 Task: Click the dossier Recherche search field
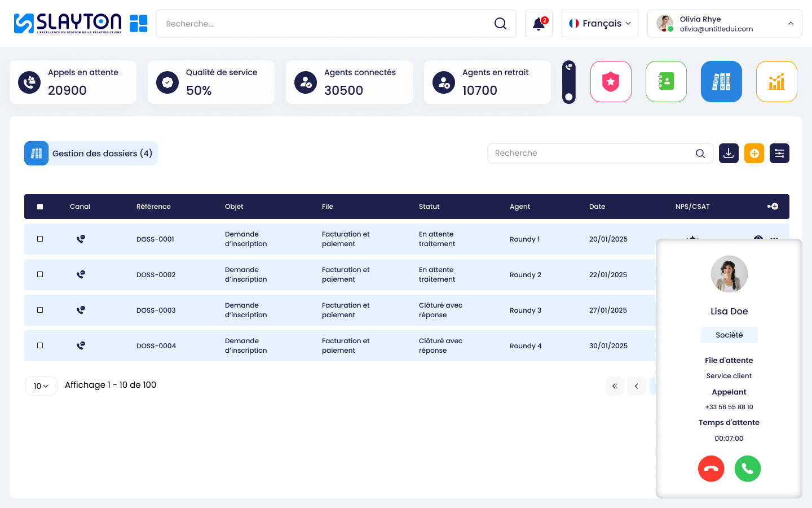[592, 154]
